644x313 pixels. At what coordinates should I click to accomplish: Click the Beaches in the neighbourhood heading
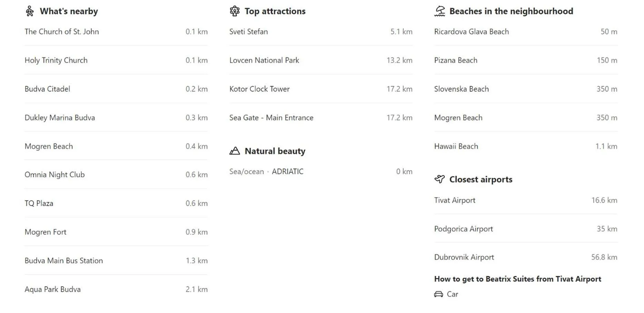point(511,11)
